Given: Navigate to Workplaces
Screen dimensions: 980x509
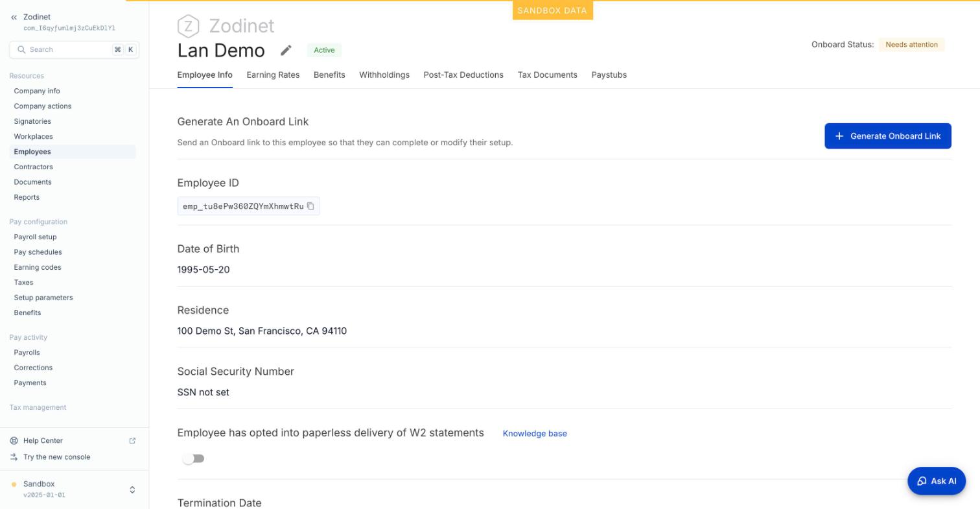Looking at the screenshot, I should pyautogui.click(x=34, y=137).
